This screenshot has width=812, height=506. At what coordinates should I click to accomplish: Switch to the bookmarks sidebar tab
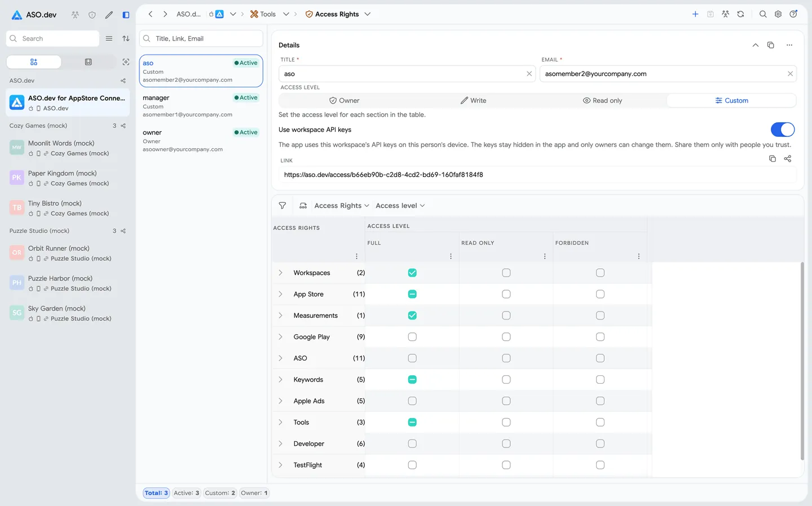click(88, 62)
